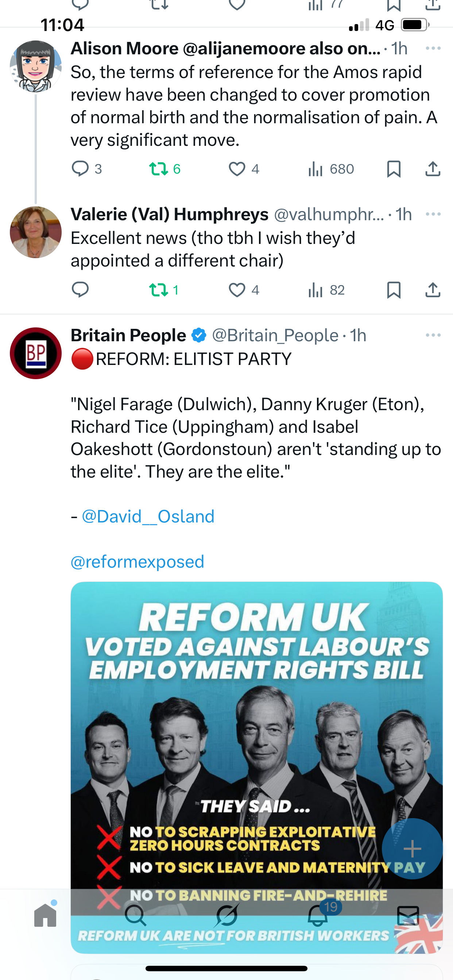Open more options on Valerie Humphreys' reply
This screenshot has width=453, height=980.
click(x=433, y=214)
